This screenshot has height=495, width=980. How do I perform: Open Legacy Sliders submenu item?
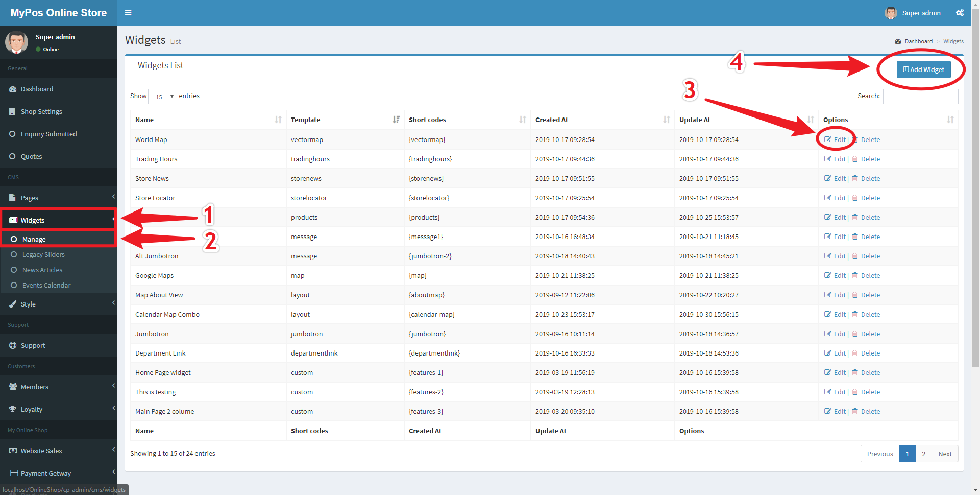(x=43, y=255)
